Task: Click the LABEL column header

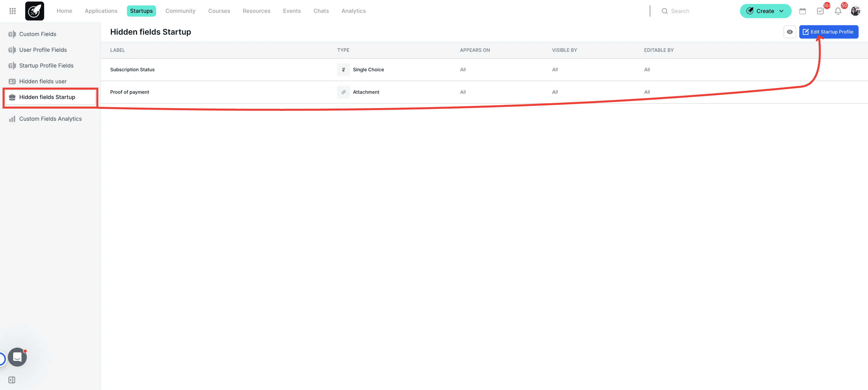Action: [x=117, y=50]
